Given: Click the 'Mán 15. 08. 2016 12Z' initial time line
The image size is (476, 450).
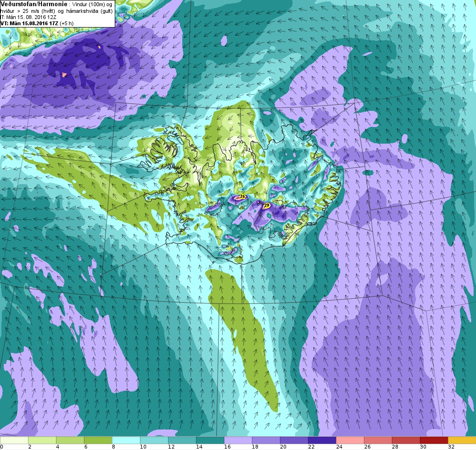Looking at the screenshot, I should tap(30, 17).
